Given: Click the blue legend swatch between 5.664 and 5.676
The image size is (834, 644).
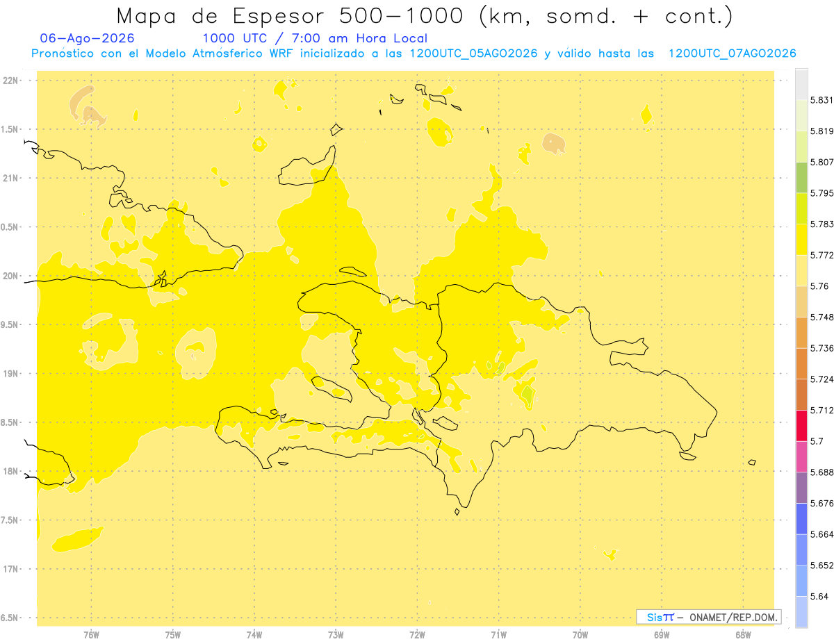Looking at the screenshot, I should pos(801,519).
